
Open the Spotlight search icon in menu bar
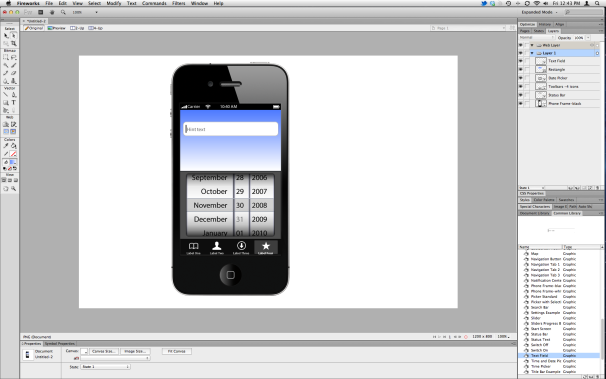pos(597,3)
